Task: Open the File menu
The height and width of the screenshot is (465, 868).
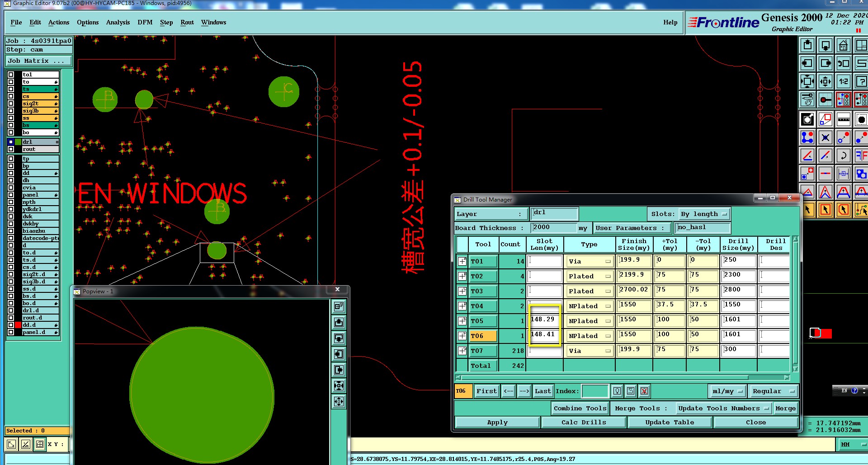Action: tap(16, 22)
